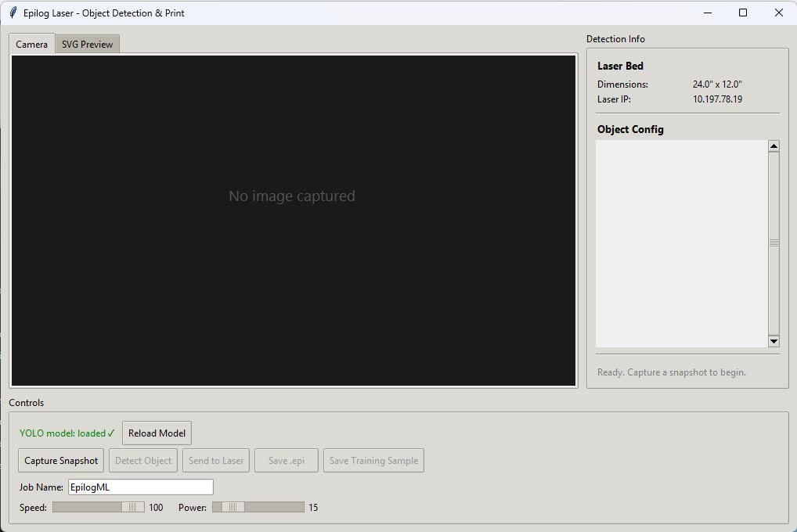Click the Object Config scrollbar thumb
This screenshot has width=797, height=532.
pos(774,243)
